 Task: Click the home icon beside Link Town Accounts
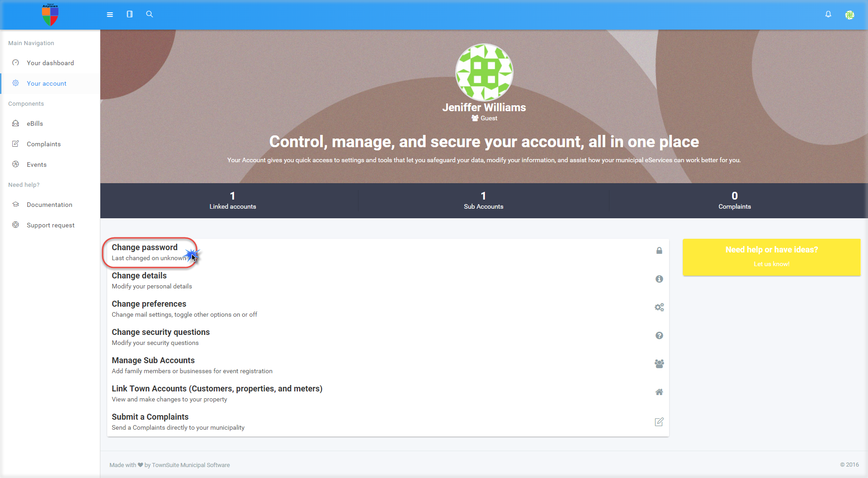point(659,392)
